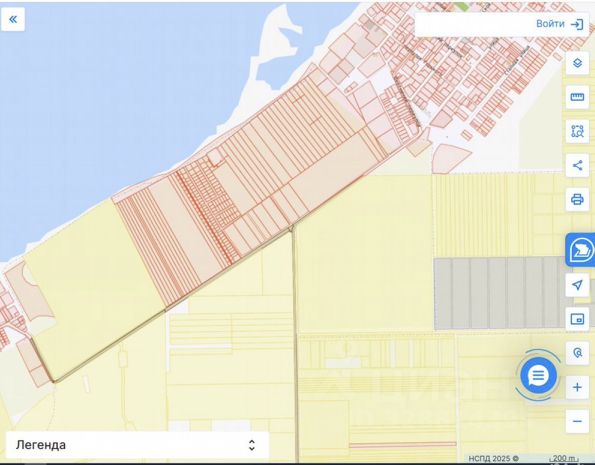Click the location search pin icon
The width and height of the screenshot is (595, 465).
(577, 353)
